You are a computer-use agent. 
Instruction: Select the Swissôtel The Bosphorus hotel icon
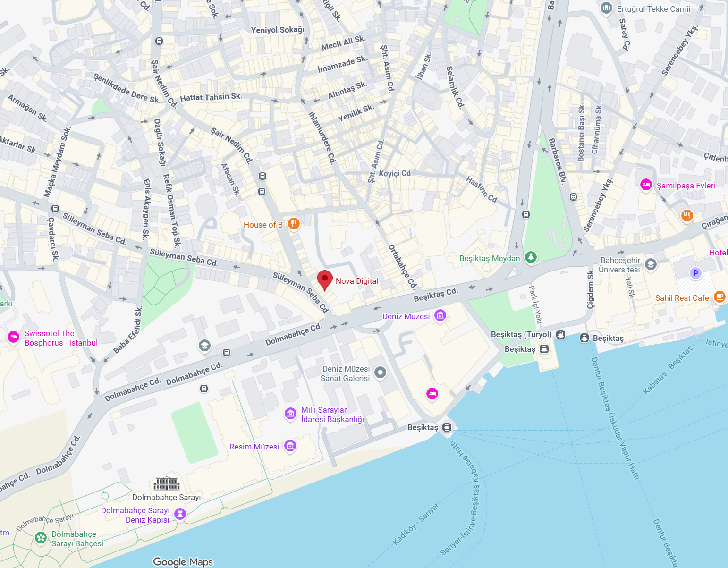point(13,337)
